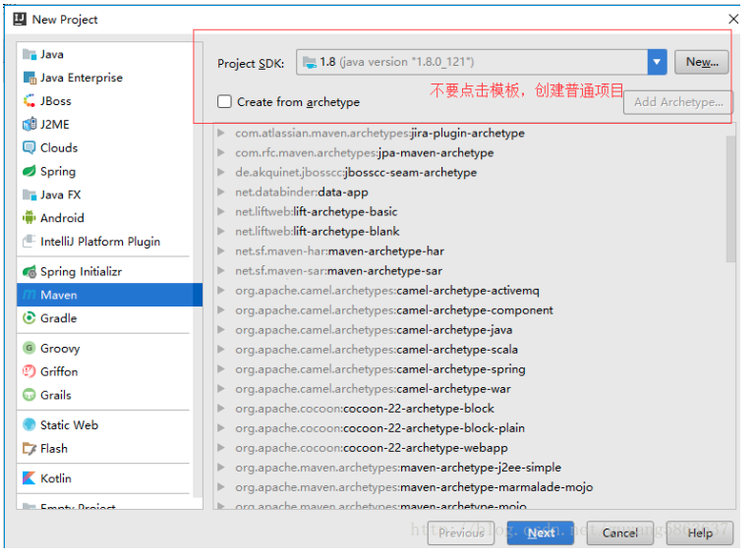The height and width of the screenshot is (558, 756).
Task: Expand cocoon-22-archetype-webapp entry
Action: click(221, 448)
